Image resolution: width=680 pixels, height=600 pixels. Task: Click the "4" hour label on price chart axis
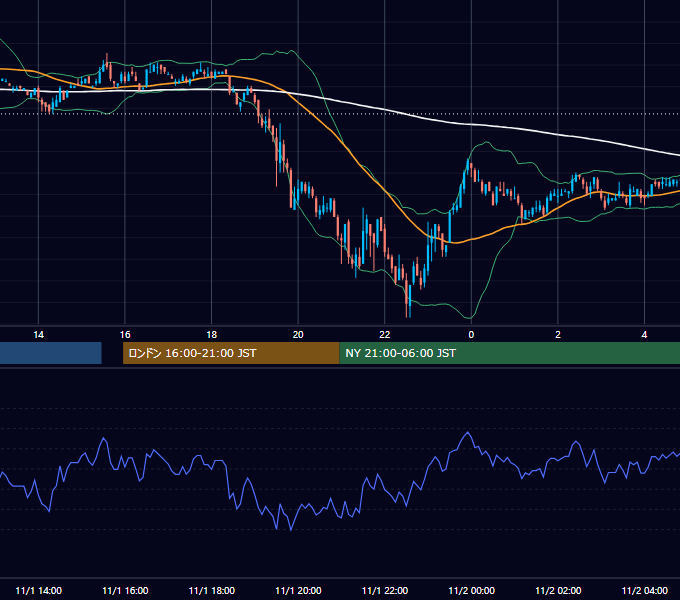click(644, 335)
